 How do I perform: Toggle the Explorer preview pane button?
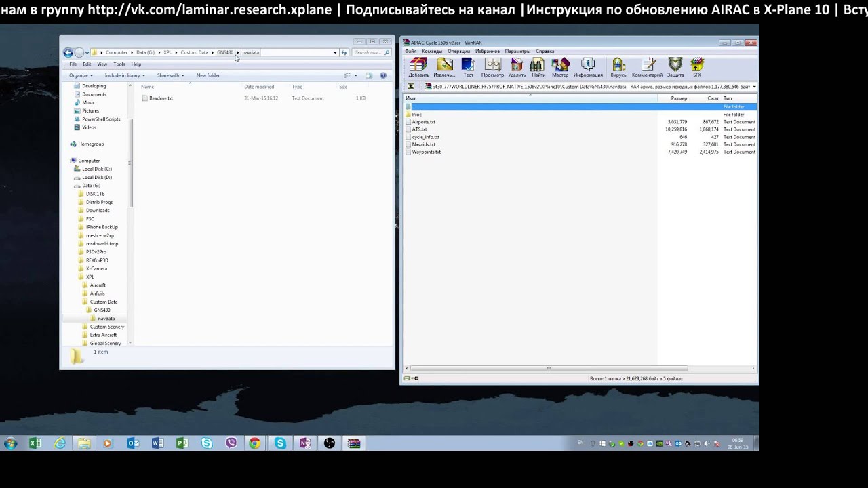pos(369,75)
